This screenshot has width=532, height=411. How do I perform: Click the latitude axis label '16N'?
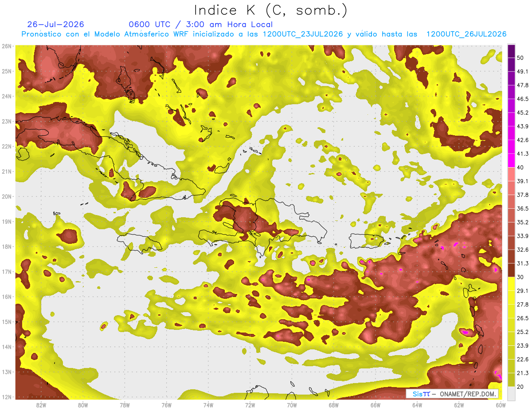(6, 297)
